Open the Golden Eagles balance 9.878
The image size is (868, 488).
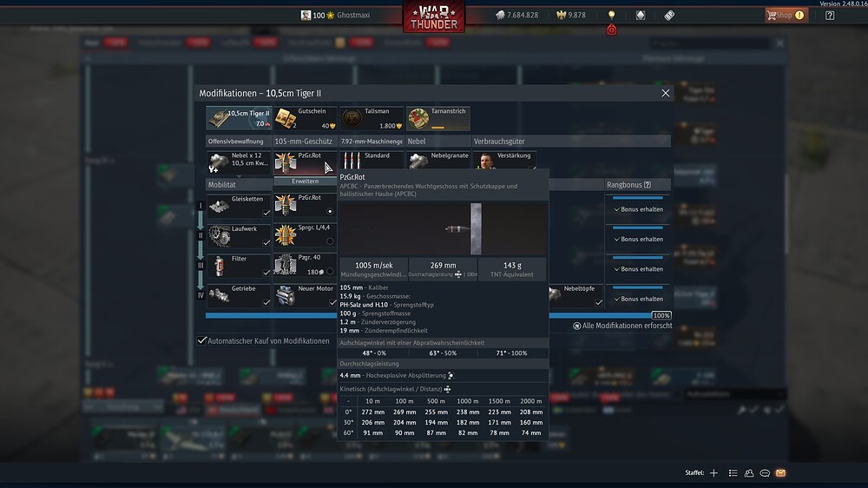point(571,15)
